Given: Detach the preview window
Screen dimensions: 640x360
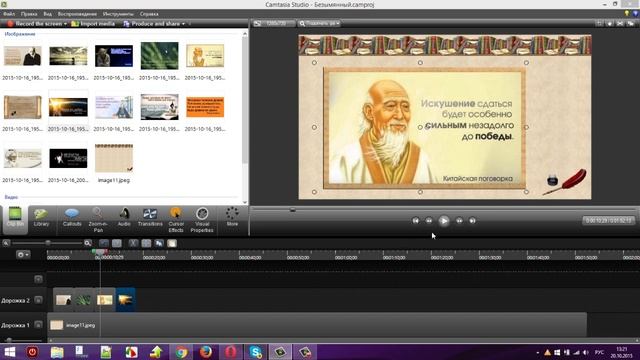Looking at the screenshot, I should click(x=631, y=24).
